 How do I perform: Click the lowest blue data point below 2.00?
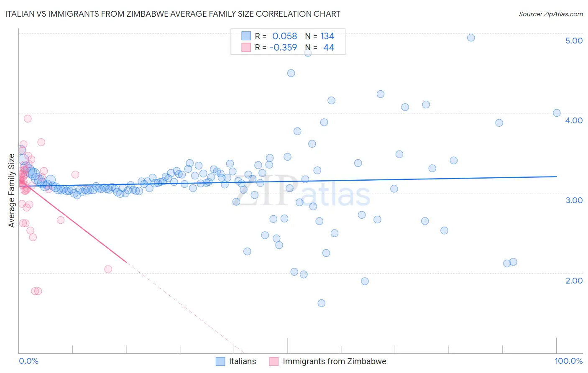(x=321, y=303)
